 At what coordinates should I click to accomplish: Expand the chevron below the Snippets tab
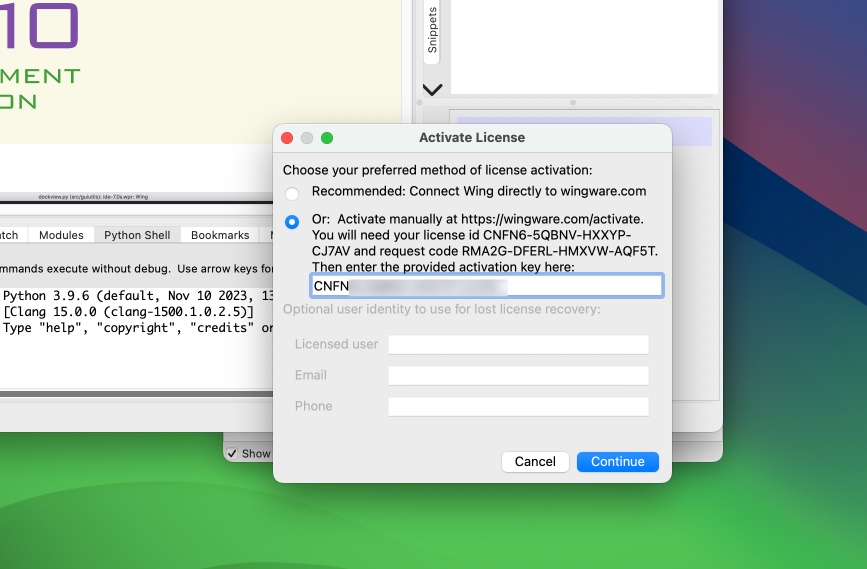pos(432,90)
